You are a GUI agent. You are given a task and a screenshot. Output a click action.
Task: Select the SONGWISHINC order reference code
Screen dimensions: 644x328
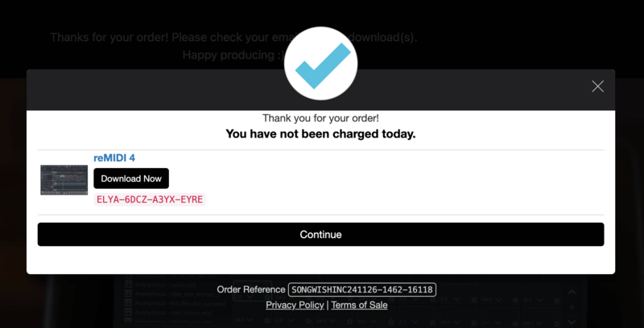362,289
